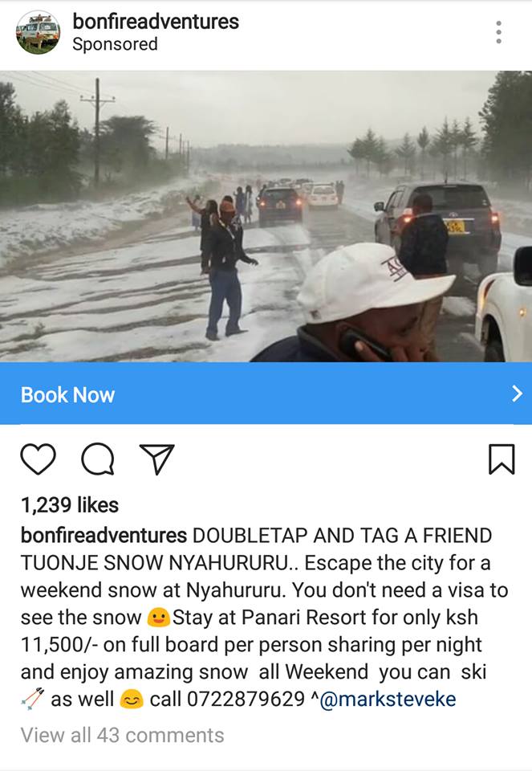Tap the snowy road post photo
532x771 pixels.
click(x=266, y=217)
